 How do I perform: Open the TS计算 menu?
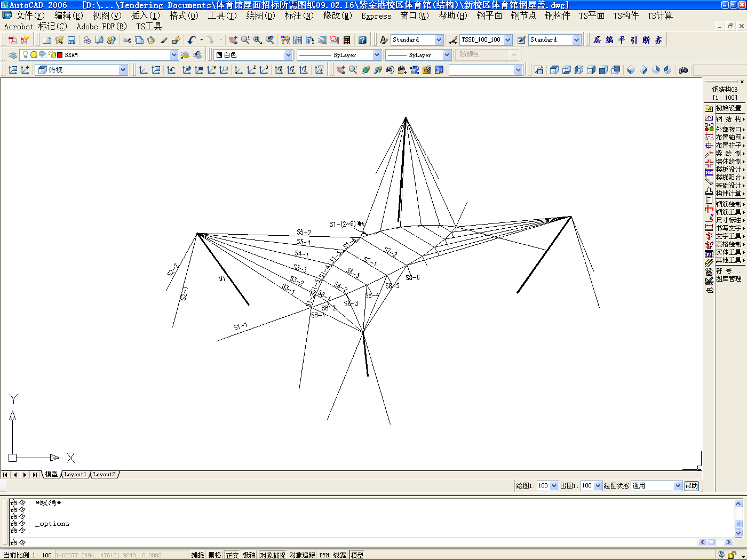coord(660,15)
